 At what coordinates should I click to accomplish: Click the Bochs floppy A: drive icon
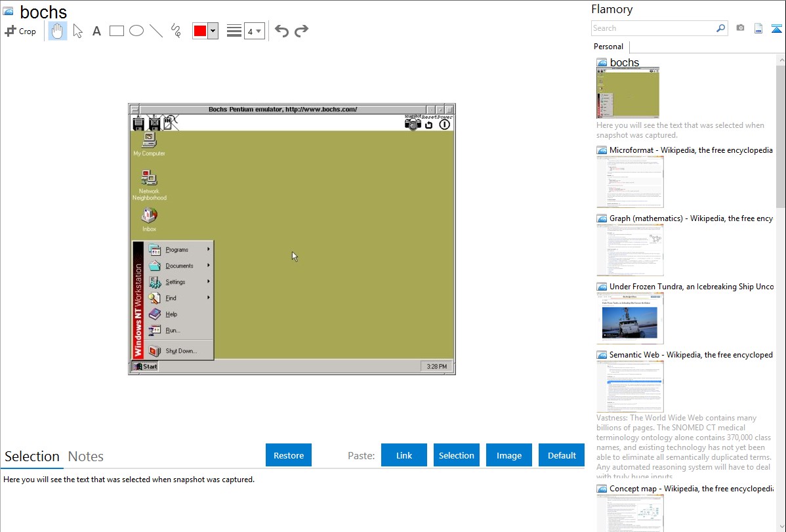pos(139,123)
